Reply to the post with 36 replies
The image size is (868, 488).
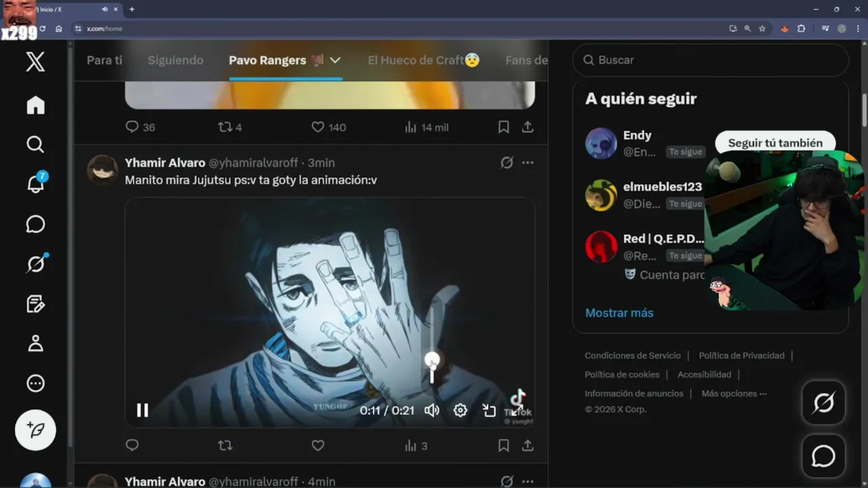140,127
